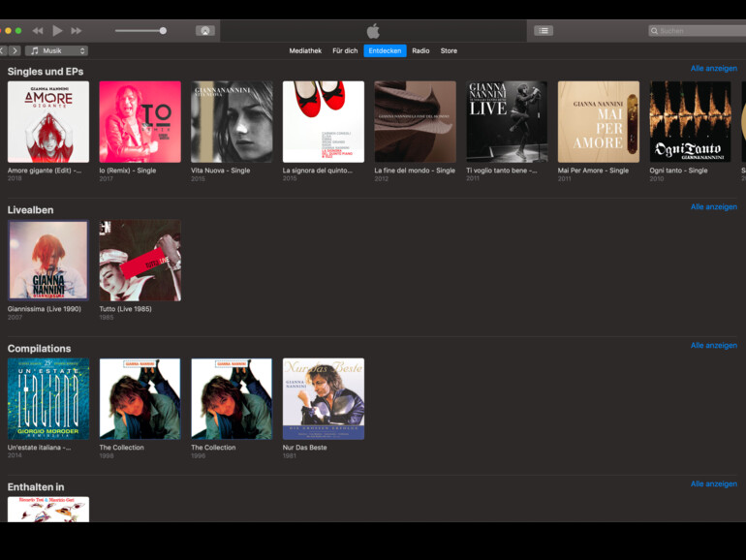Switch to the Für dich tab
Image resolution: width=746 pixels, height=560 pixels.
[x=345, y=51]
